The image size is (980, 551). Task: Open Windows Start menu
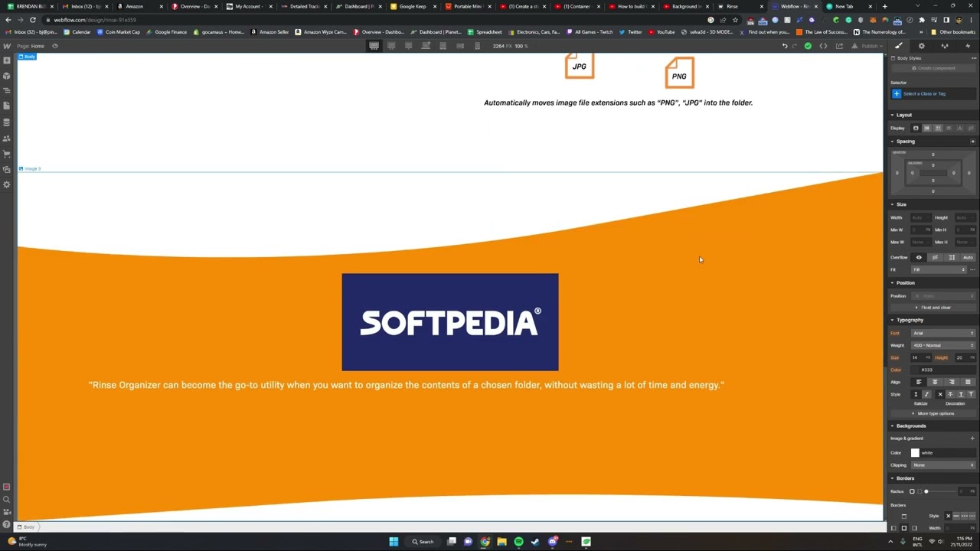pos(394,542)
